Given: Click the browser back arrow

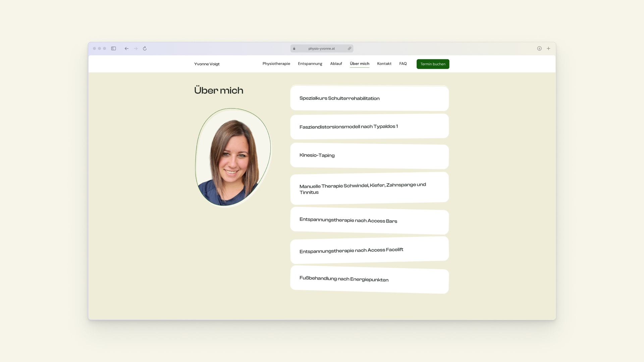Looking at the screenshot, I should tap(126, 49).
